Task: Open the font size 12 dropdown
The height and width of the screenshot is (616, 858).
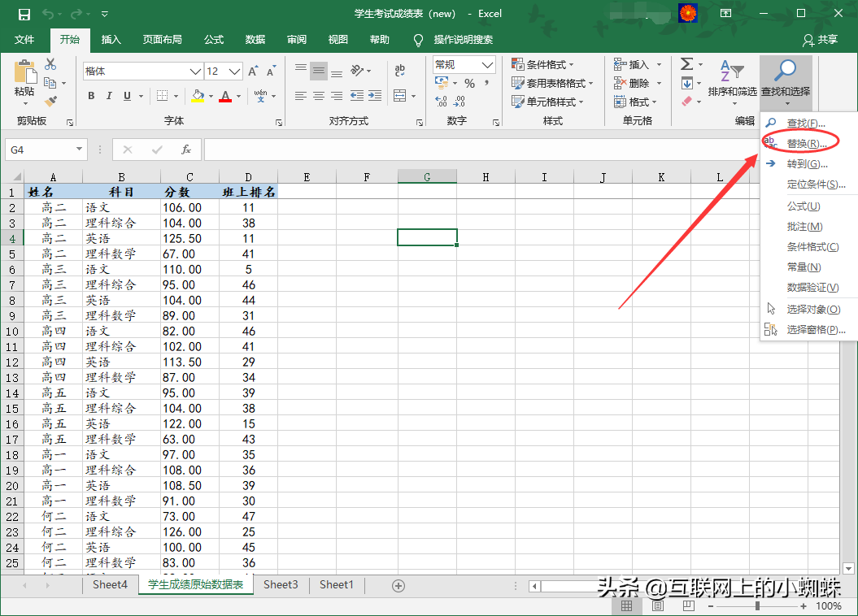Action: (235, 72)
